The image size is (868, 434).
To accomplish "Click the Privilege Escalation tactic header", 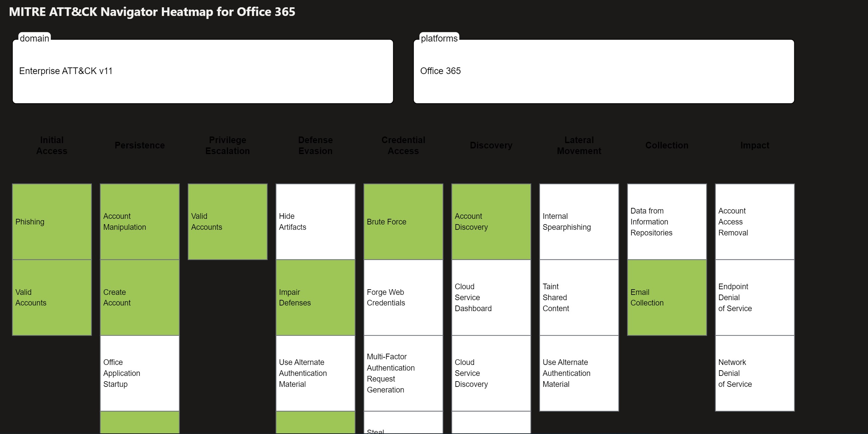I will coord(227,145).
